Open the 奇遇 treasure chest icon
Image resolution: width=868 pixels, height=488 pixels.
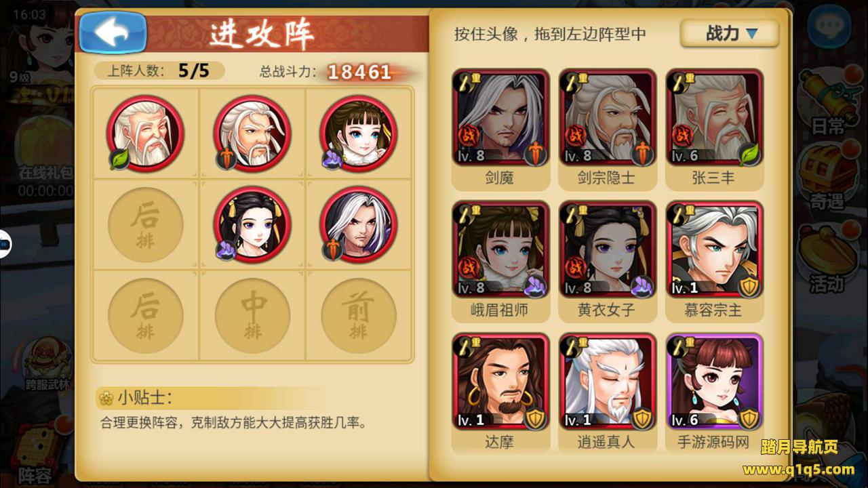(x=827, y=178)
